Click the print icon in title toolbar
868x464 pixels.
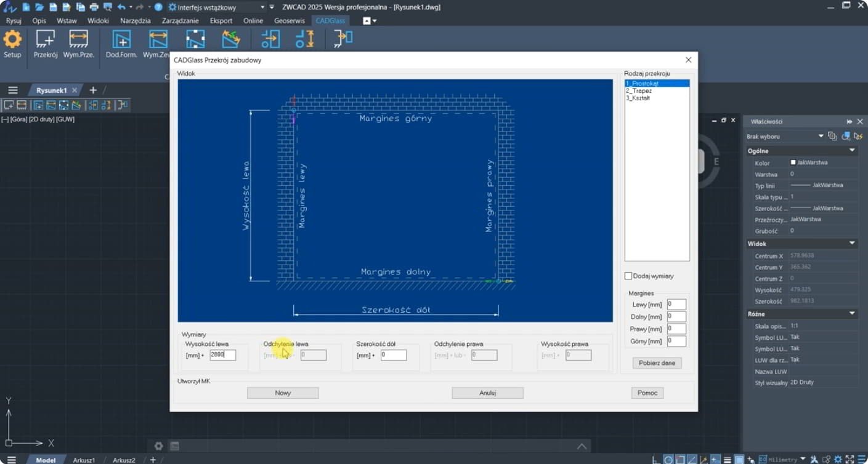point(94,7)
